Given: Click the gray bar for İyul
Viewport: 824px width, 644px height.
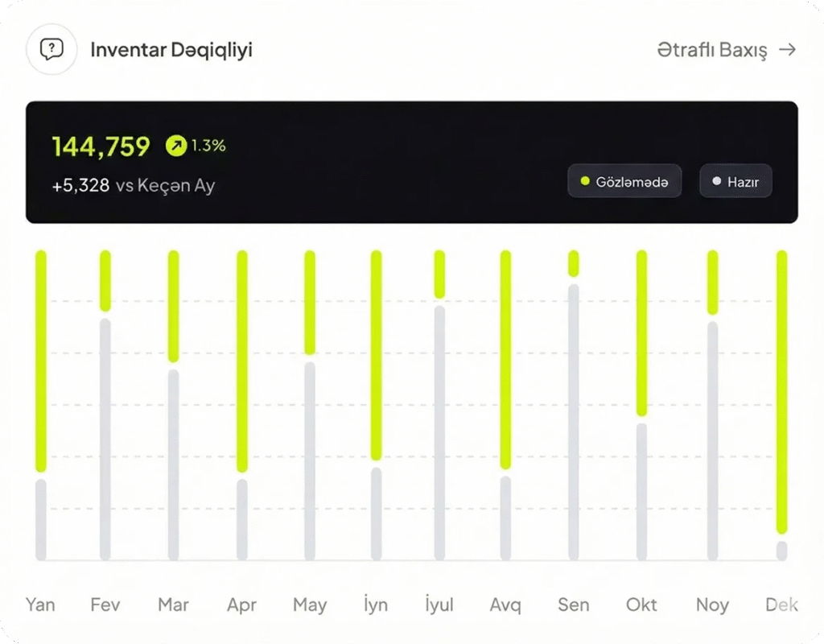Looking at the screenshot, I should click(x=439, y=431).
